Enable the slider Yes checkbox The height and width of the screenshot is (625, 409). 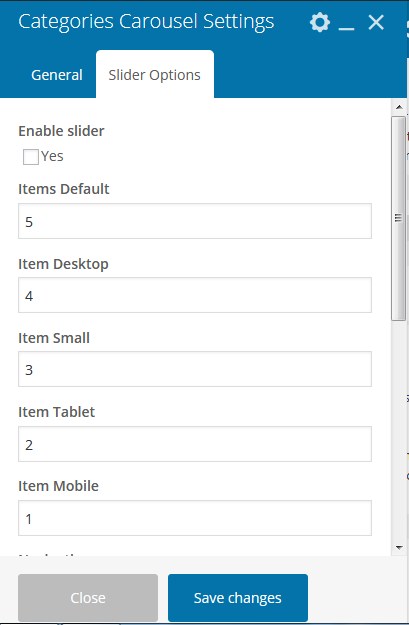tap(31, 157)
